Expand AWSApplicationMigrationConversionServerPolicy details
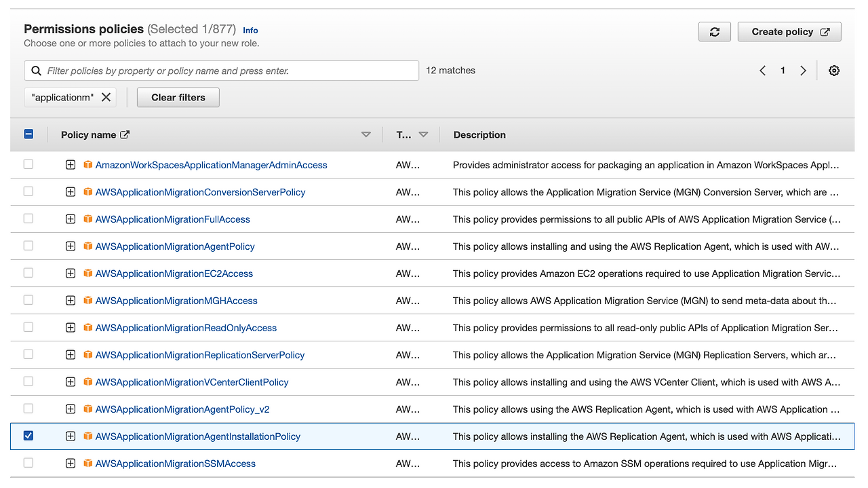This screenshot has height=488, width=868. tap(71, 192)
